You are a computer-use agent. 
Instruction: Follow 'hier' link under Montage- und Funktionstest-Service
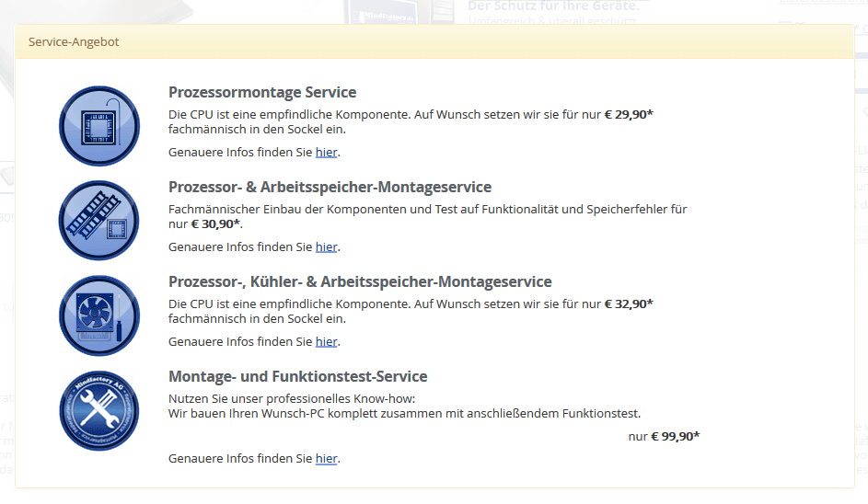[326, 458]
